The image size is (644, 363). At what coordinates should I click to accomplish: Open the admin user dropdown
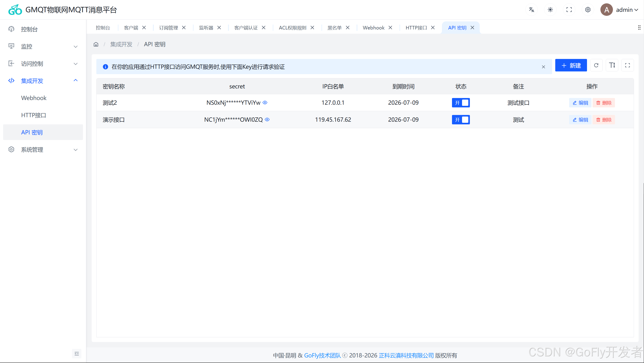(627, 10)
